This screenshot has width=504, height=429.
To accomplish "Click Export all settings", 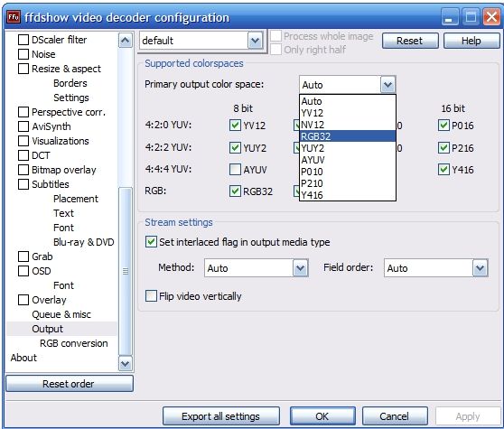I will (x=220, y=416).
